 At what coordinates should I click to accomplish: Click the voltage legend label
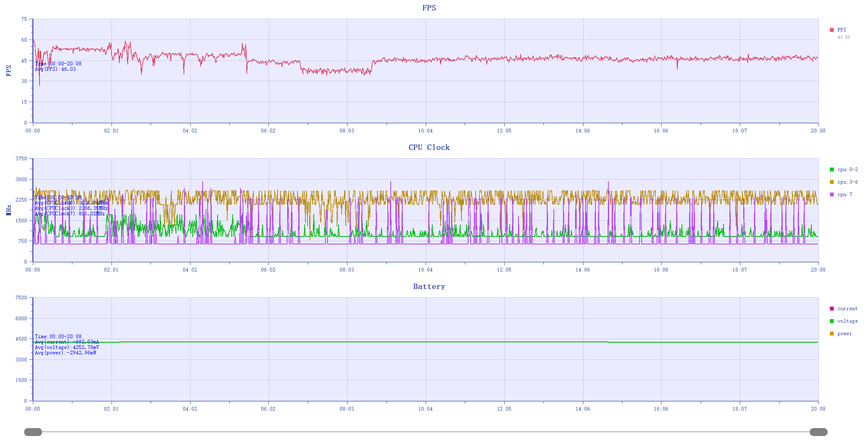[848, 321]
